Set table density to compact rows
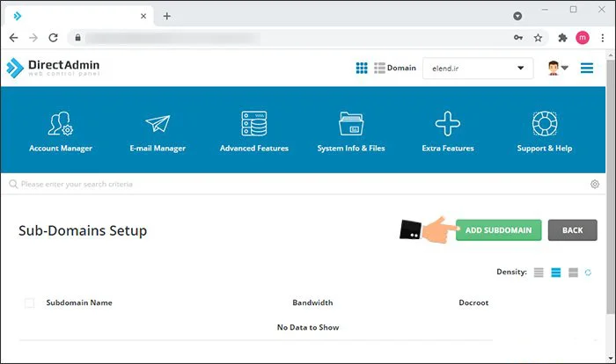Screen dimensions: 616x364 pyautogui.click(x=539, y=273)
